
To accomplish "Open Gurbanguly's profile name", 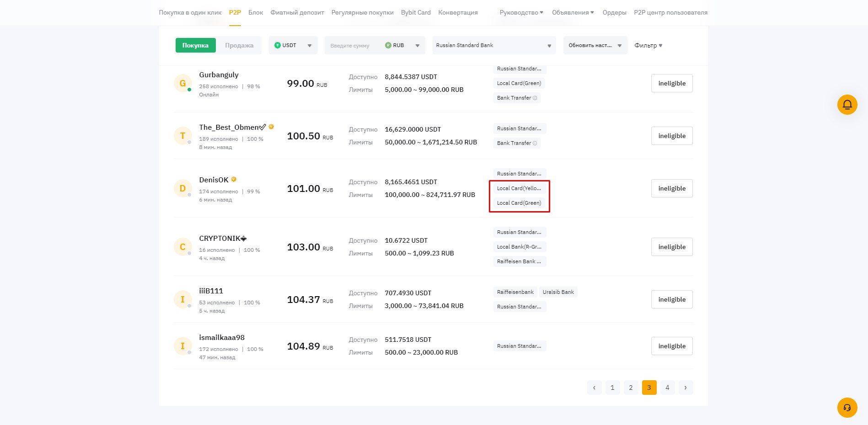I will point(219,75).
